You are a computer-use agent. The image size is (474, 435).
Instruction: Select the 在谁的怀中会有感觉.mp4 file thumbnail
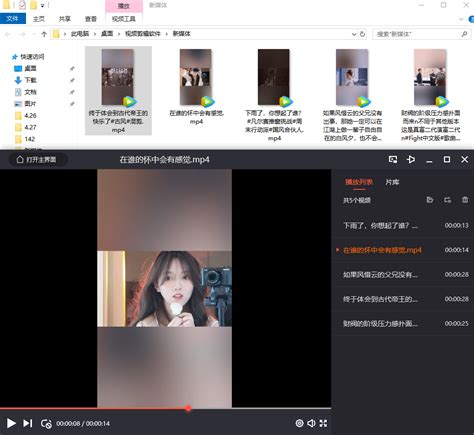click(196, 77)
